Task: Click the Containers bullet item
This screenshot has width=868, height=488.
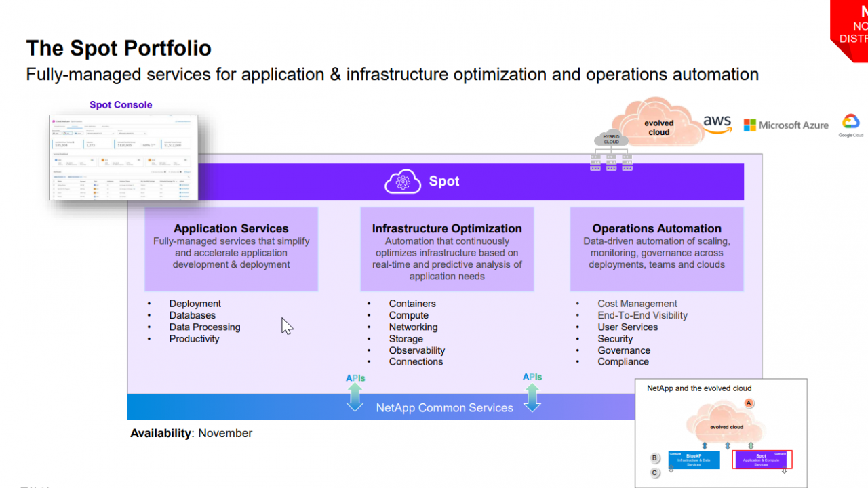Action: coord(412,304)
